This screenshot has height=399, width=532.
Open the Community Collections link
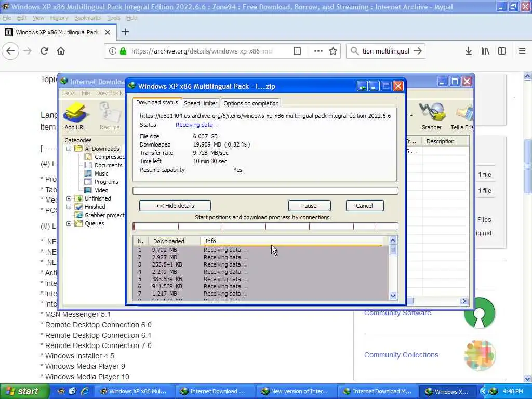[401, 355]
